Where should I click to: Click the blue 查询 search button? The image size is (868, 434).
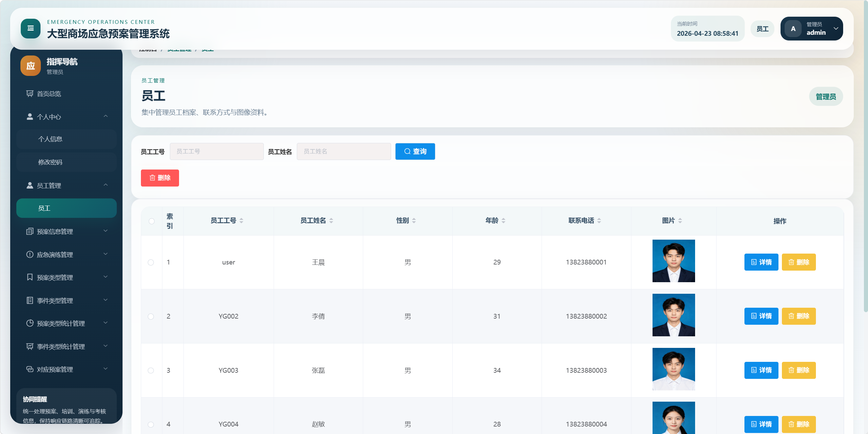415,151
